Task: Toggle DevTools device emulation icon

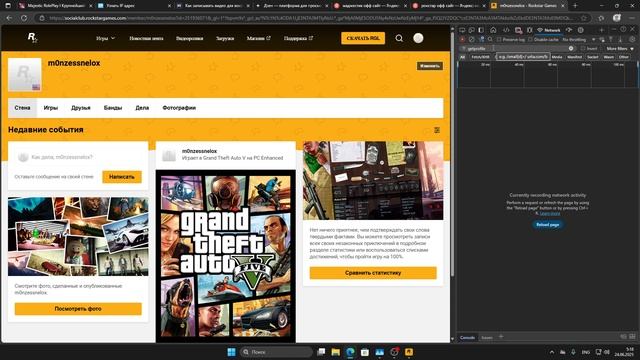Action: 472,30
